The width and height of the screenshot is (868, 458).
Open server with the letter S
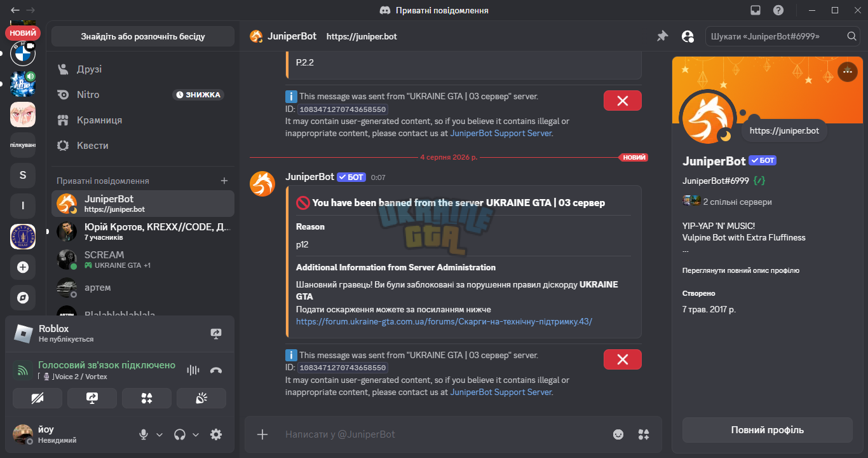click(23, 176)
